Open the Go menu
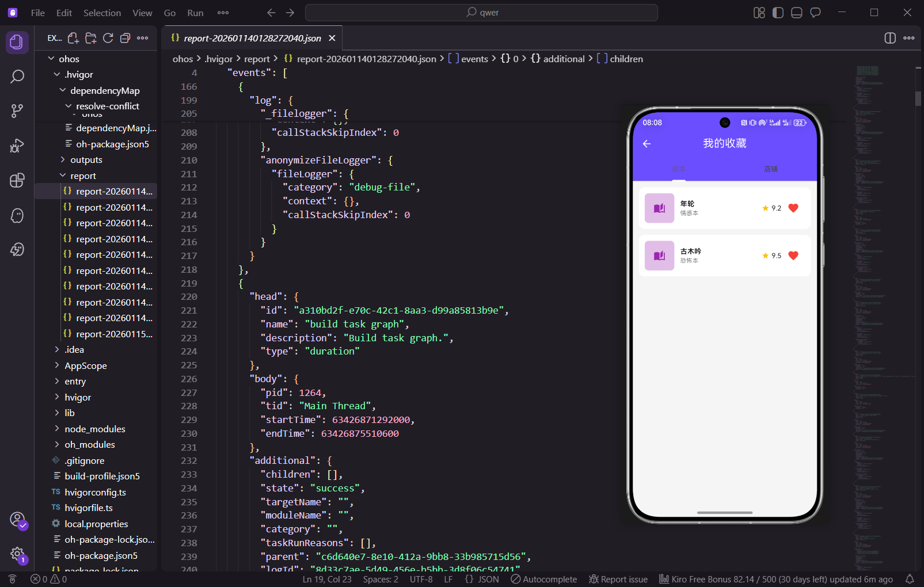This screenshot has width=924, height=587. pos(170,13)
